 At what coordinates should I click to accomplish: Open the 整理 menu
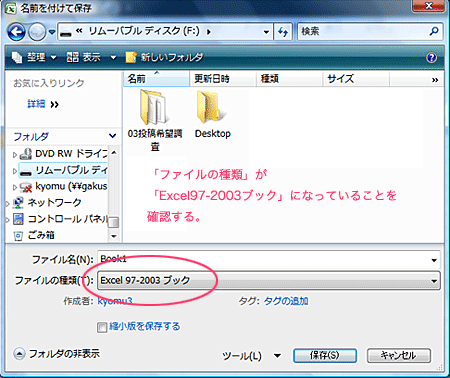(34, 57)
